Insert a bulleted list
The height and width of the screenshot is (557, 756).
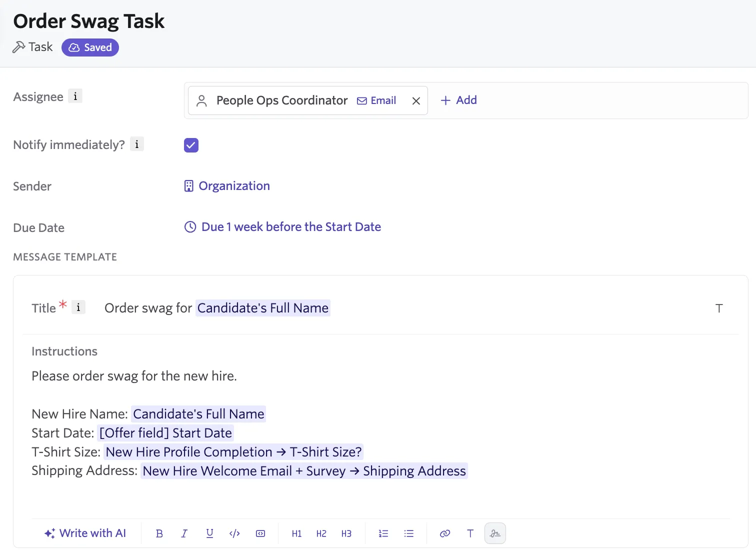409,533
